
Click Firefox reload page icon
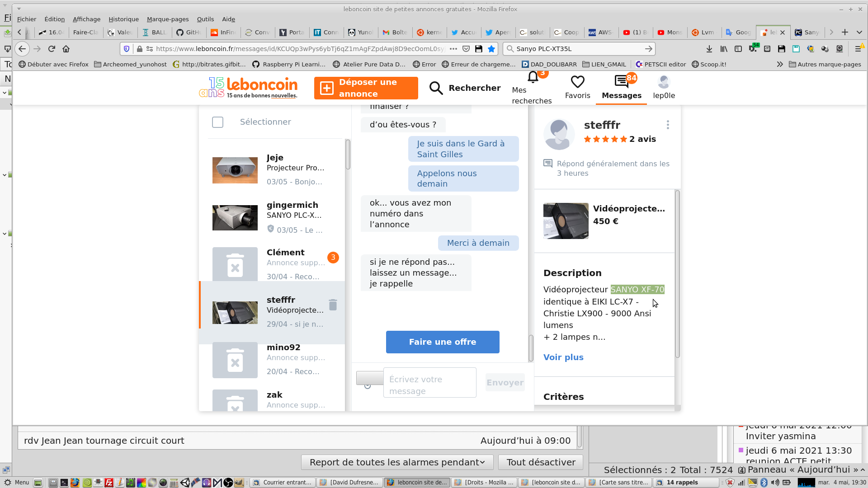52,49
